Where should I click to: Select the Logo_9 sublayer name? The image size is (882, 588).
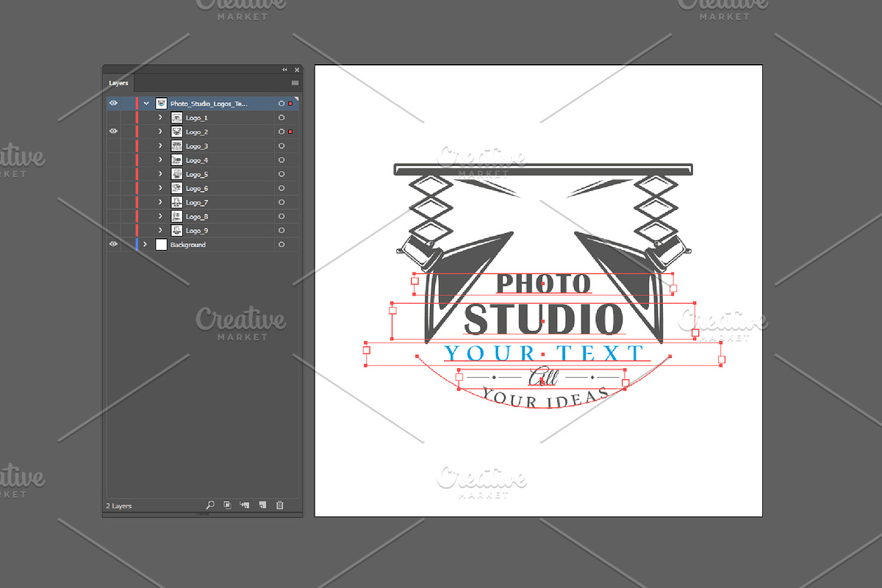(196, 231)
